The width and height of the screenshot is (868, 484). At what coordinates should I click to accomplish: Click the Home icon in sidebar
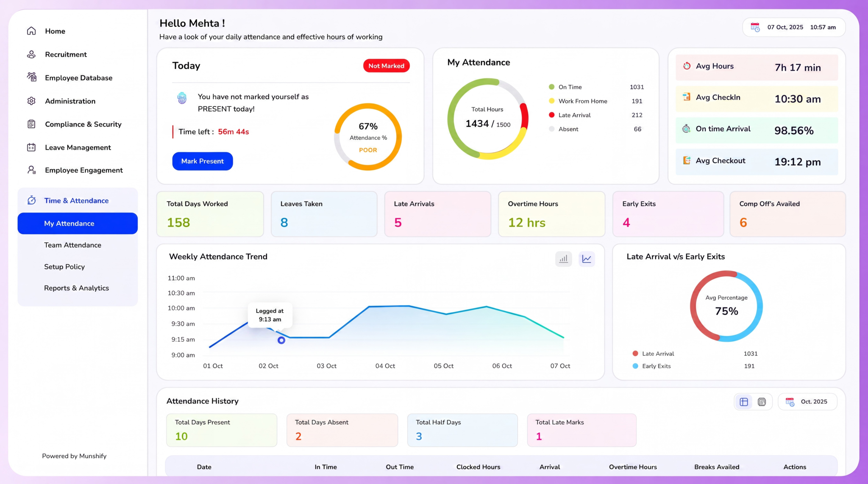tap(31, 31)
